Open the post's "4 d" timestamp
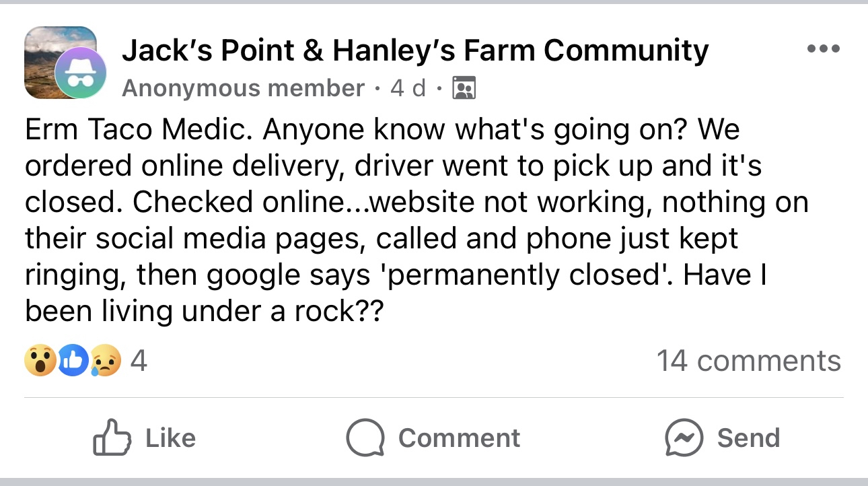 [408, 88]
